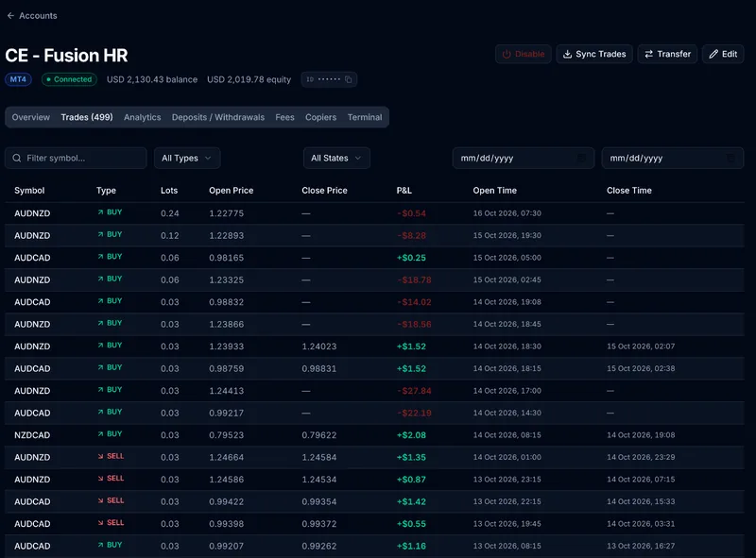This screenshot has height=558, width=756.
Task: Open calendar picker in second date field
Action: coord(730,158)
